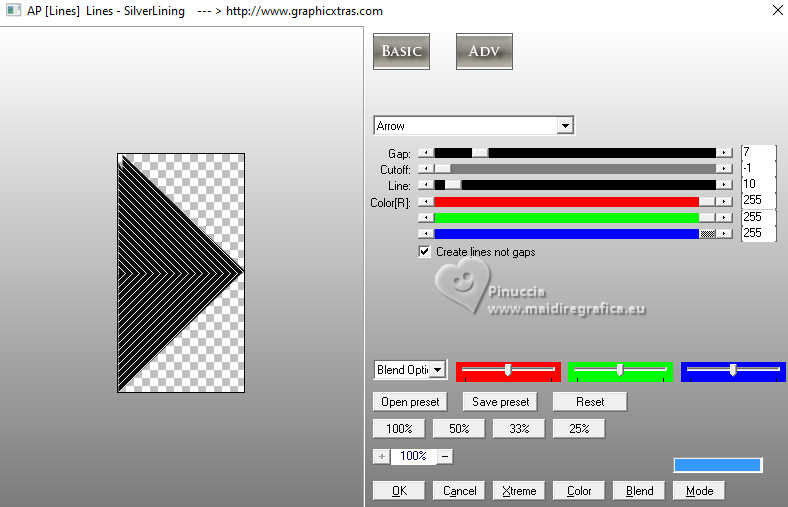This screenshot has width=788, height=507.
Task: Click the Color button
Action: tap(579, 490)
